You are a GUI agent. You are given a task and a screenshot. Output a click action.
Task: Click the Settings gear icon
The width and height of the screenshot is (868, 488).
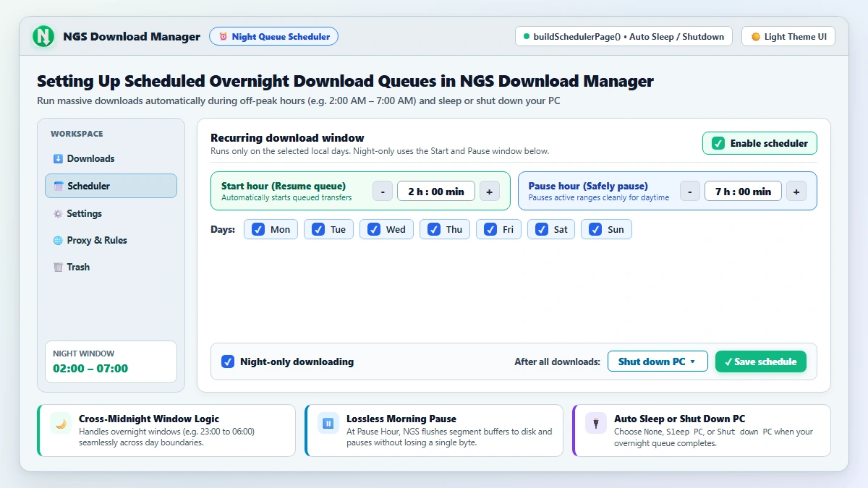pos(58,213)
